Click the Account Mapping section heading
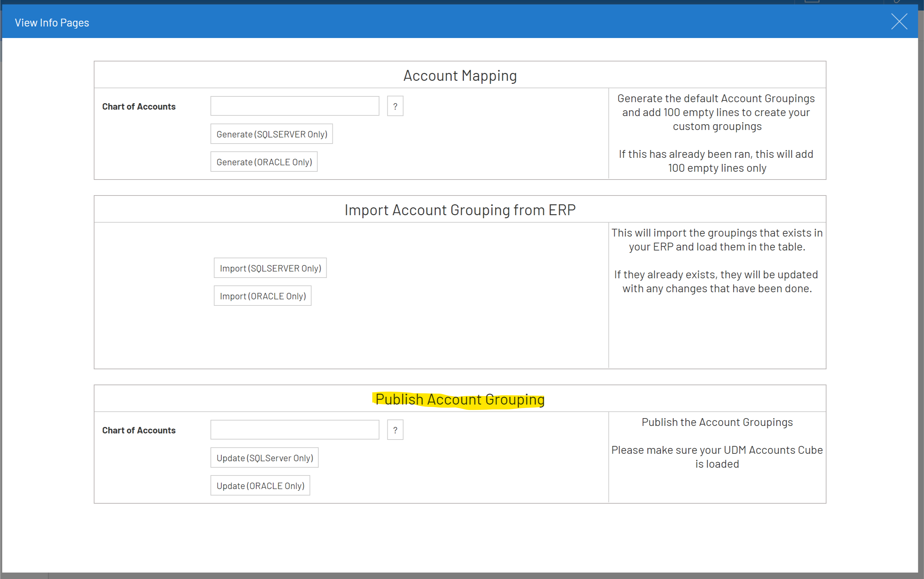This screenshot has width=924, height=579. pos(460,75)
